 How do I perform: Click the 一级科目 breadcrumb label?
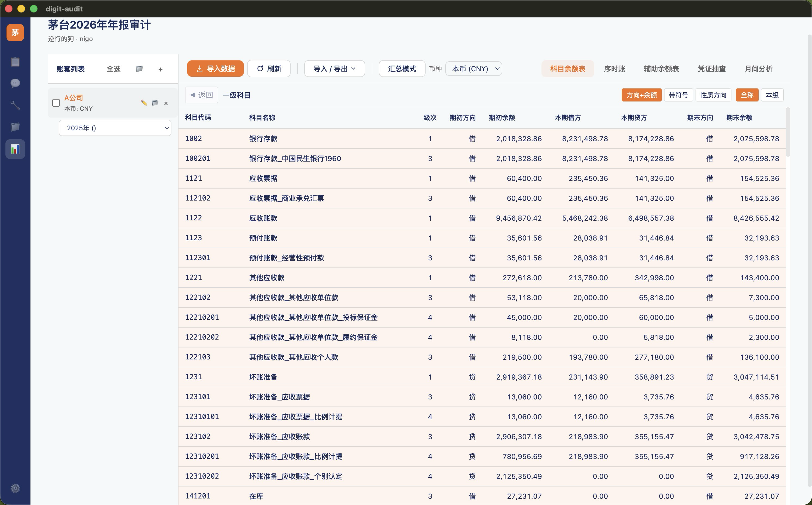[236, 95]
